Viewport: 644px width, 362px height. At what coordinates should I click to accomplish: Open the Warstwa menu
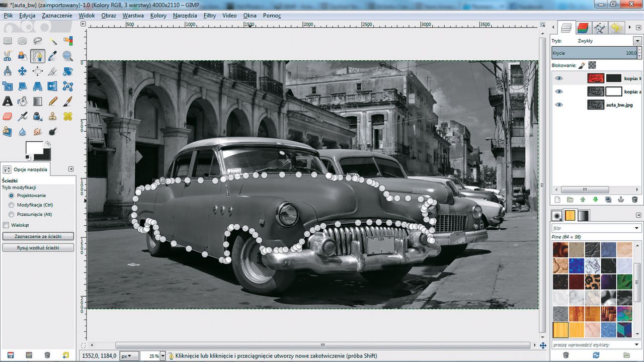tap(133, 16)
